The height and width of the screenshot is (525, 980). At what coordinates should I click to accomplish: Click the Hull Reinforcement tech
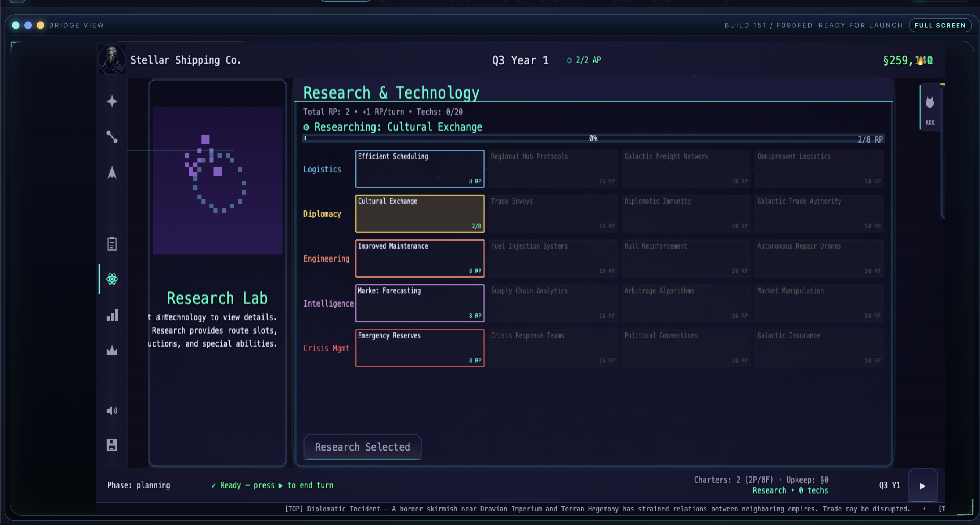(686, 258)
